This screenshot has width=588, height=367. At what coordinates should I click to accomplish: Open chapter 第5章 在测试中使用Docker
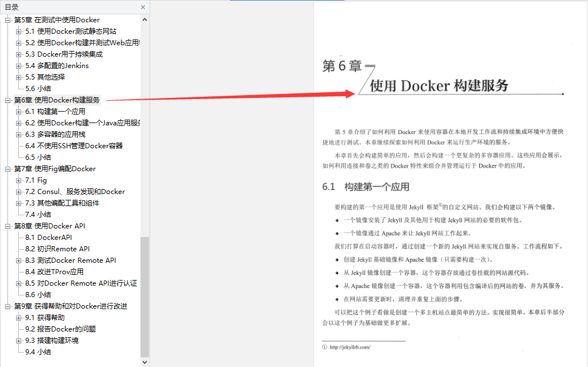(x=57, y=20)
